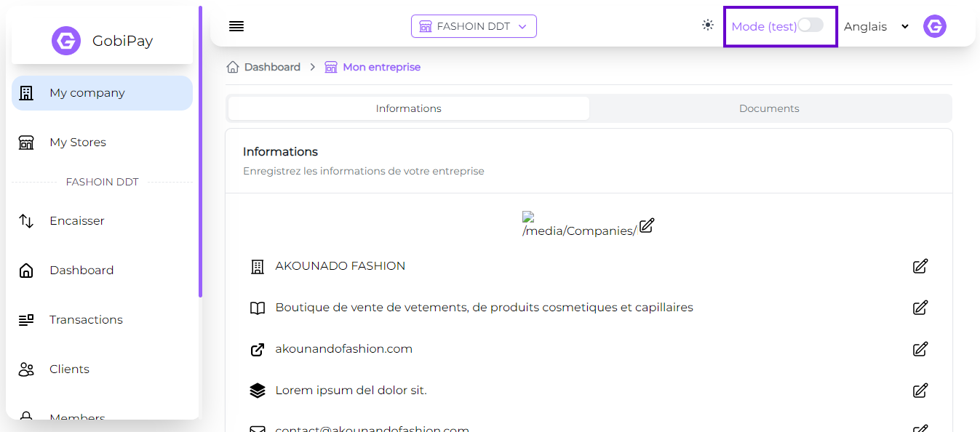Click the building icon beside AKOUNADO FASHION
This screenshot has width=980, height=432.
[258, 266]
